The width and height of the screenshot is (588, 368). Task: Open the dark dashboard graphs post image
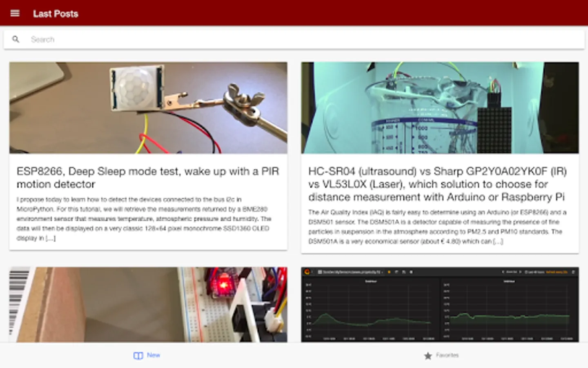(x=440, y=305)
